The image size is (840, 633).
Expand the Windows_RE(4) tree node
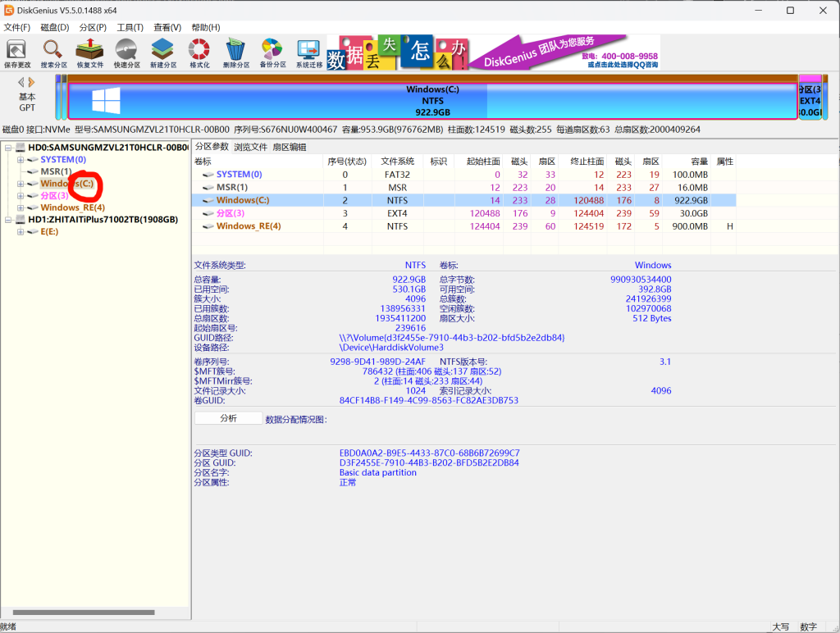point(21,207)
